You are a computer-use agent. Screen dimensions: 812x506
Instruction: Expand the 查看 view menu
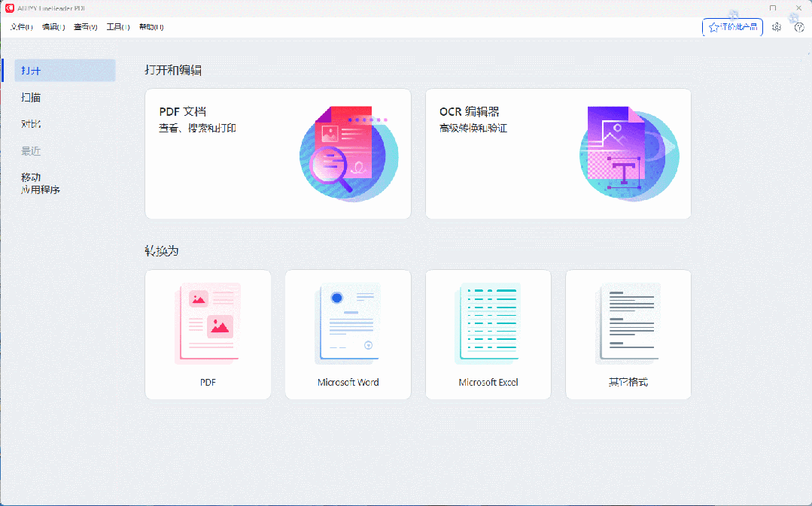click(85, 26)
